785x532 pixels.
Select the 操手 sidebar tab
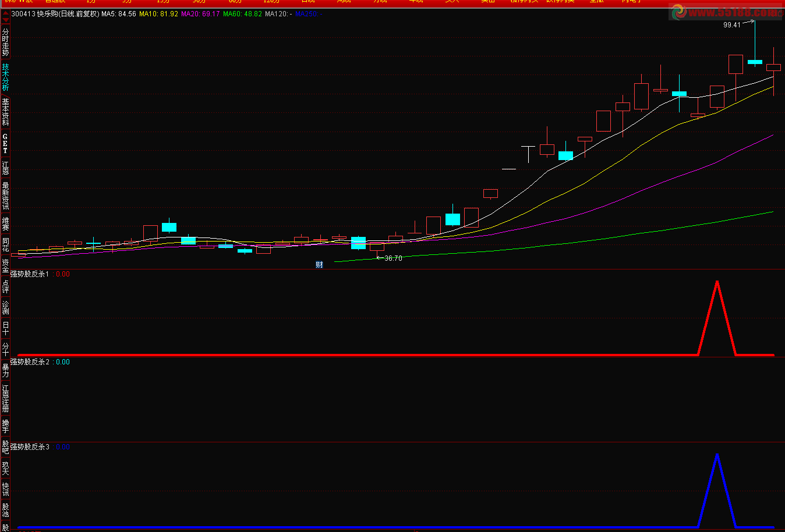click(x=5, y=426)
